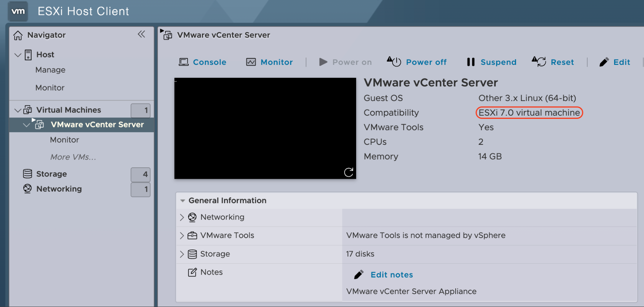The image size is (644, 307).
Task: Click the large VMware vCenter Server heading
Action: 431,83
